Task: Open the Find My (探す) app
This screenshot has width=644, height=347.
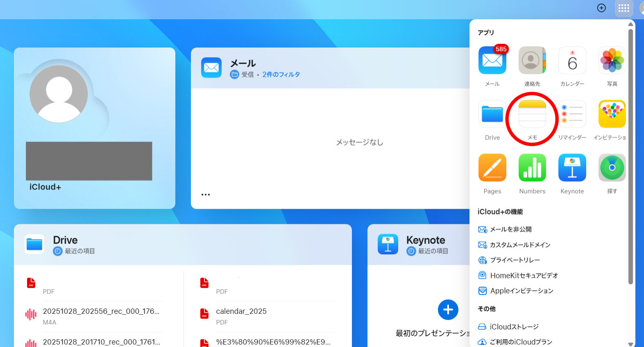Action: coord(612,168)
